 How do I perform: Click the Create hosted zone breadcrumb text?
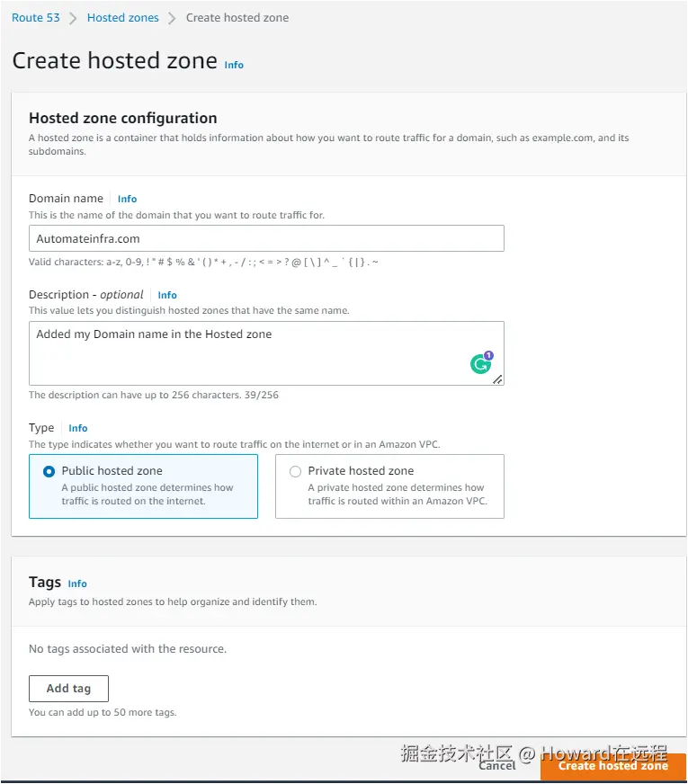pos(237,18)
